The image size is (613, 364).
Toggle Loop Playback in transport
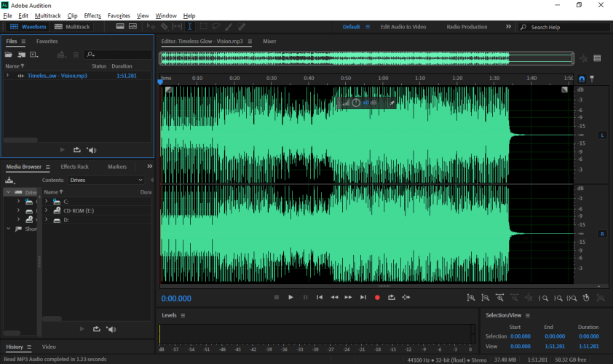coord(392,298)
